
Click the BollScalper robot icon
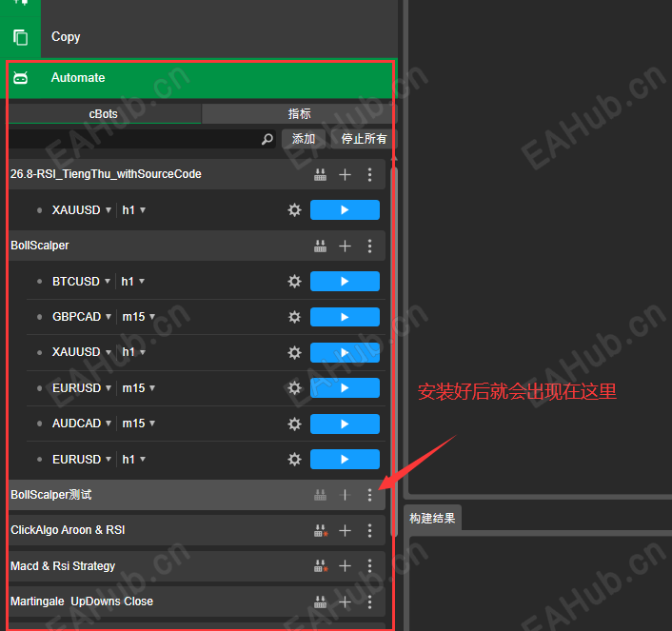320,246
